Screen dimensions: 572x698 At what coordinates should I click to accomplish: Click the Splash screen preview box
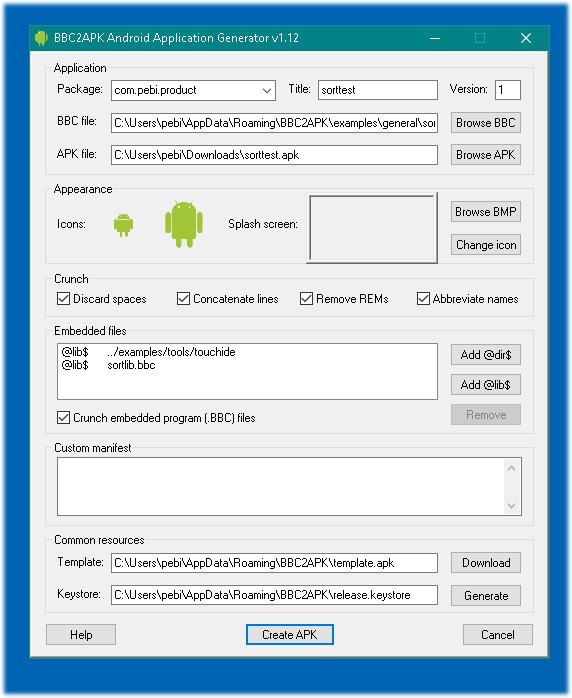[372, 228]
